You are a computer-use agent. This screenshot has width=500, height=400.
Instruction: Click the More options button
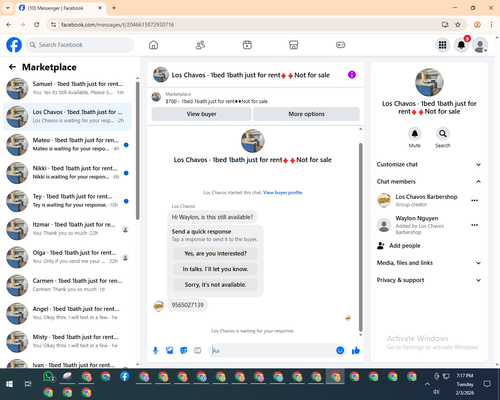(306, 114)
